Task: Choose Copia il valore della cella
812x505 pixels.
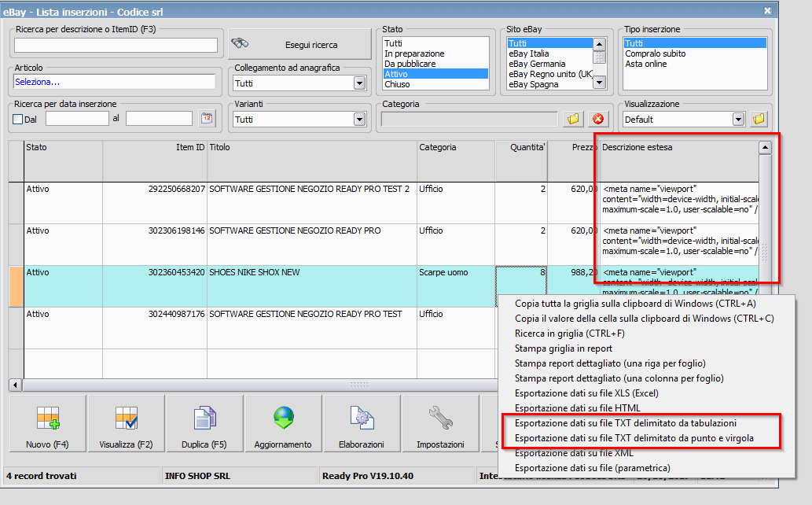Action: click(645, 319)
